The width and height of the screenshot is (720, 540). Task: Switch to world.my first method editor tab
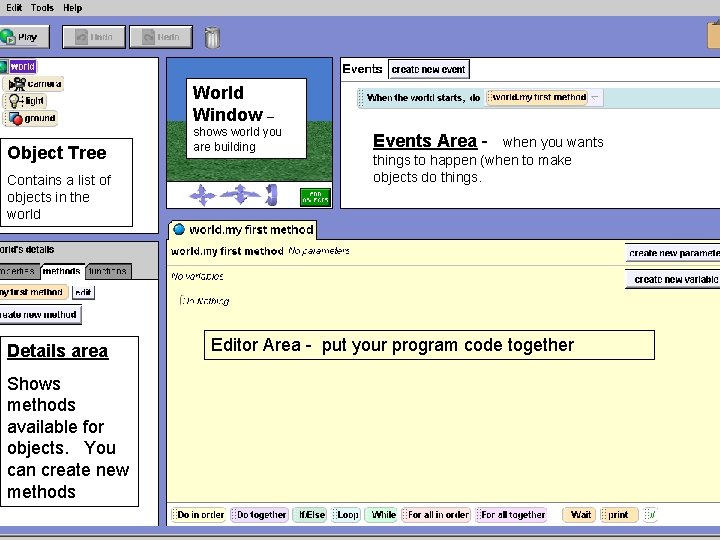[243, 230]
